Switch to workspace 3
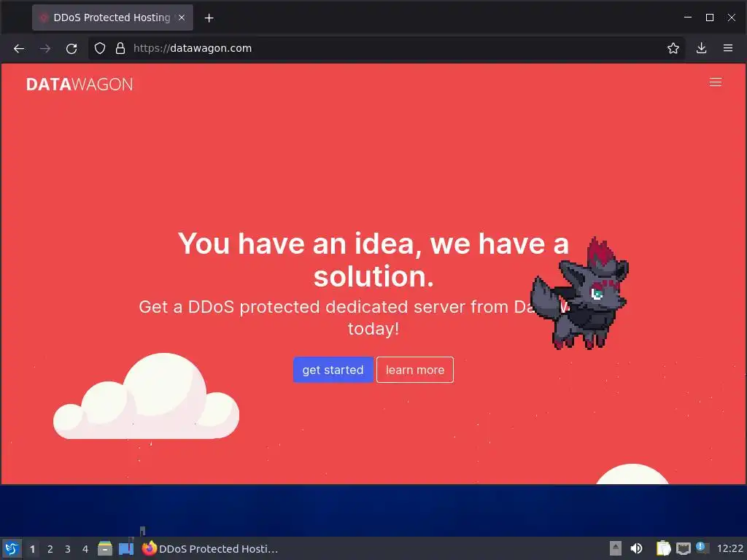The image size is (747, 560). point(68,549)
